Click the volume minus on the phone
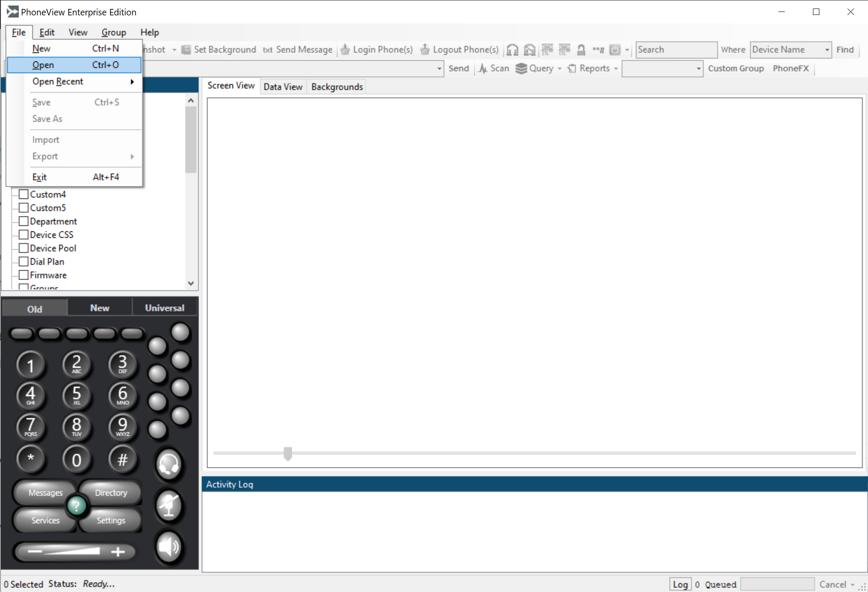Screen dimensions: 868x592 click(x=35, y=551)
